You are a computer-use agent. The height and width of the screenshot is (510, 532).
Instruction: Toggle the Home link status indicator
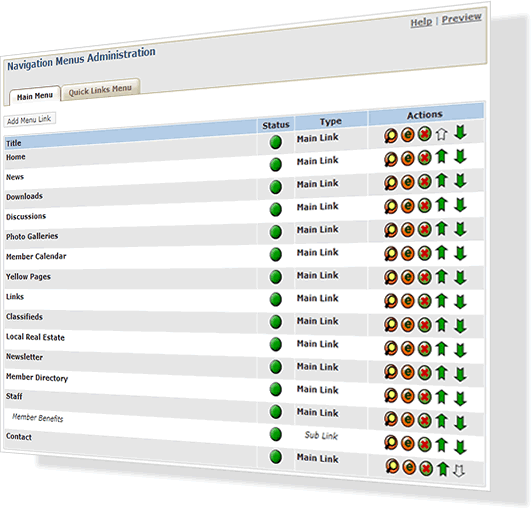pyautogui.click(x=276, y=142)
